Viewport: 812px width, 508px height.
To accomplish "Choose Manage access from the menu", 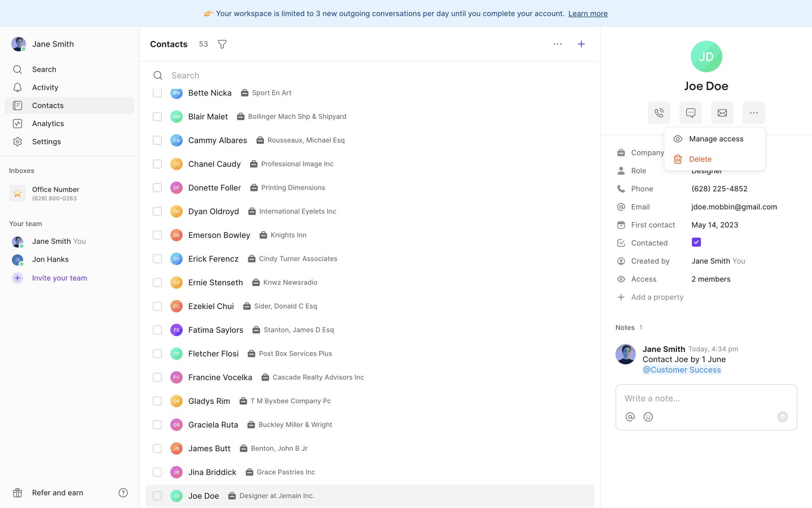I will [x=715, y=139].
